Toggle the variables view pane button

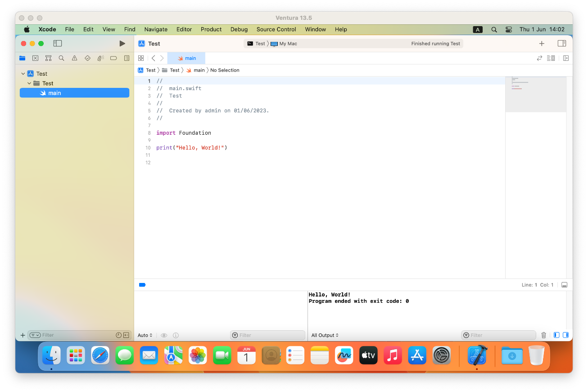pyautogui.click(x=556, y=335)
